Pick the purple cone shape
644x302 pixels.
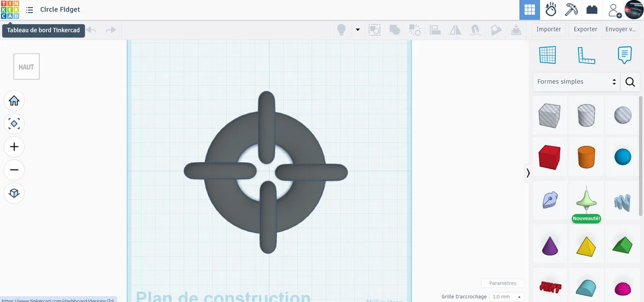click(549, 245)
